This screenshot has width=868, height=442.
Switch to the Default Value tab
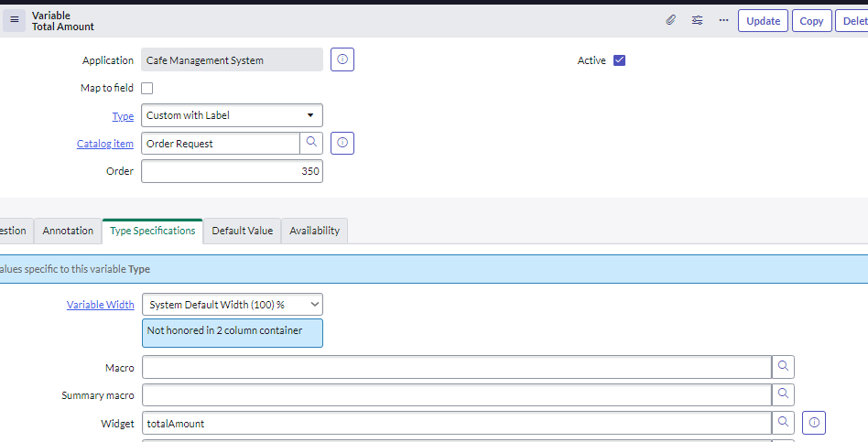pyautogui.click(x=242, y=231)
